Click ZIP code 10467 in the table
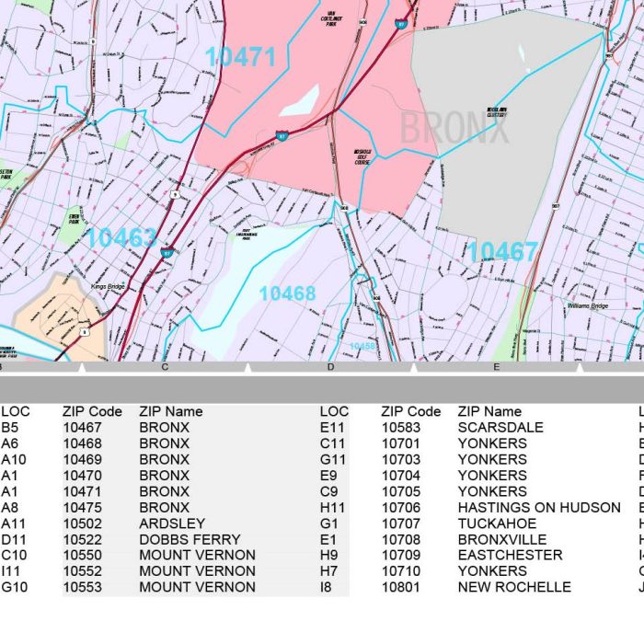This screenshot has width=644, height=644. tap(82, 428)
